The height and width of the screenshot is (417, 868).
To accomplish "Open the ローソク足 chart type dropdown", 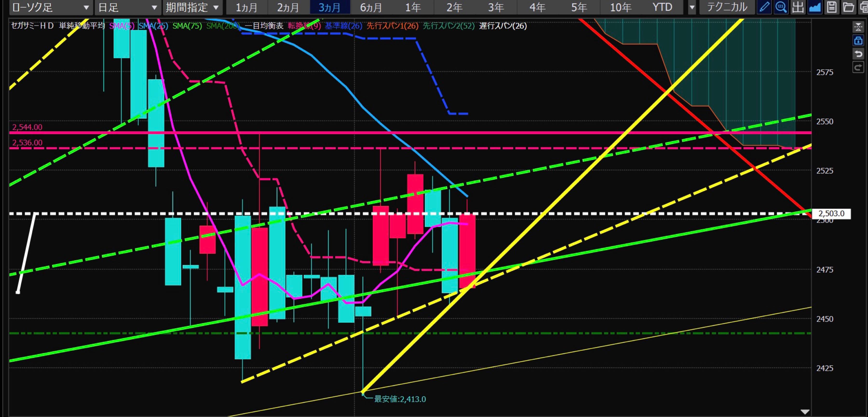I will pyautogui.click(x=51, y=7).
